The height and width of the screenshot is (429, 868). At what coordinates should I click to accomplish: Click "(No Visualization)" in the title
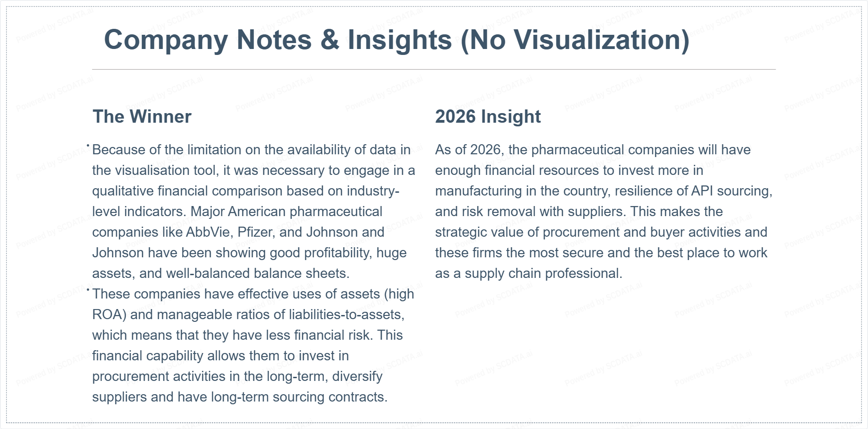tap(574, 40)
